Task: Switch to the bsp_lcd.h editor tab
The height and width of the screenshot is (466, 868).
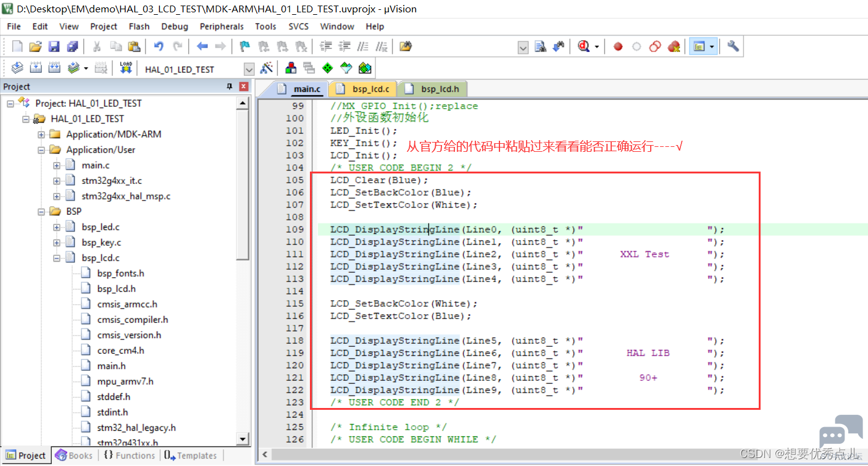Action: point(433,89)
